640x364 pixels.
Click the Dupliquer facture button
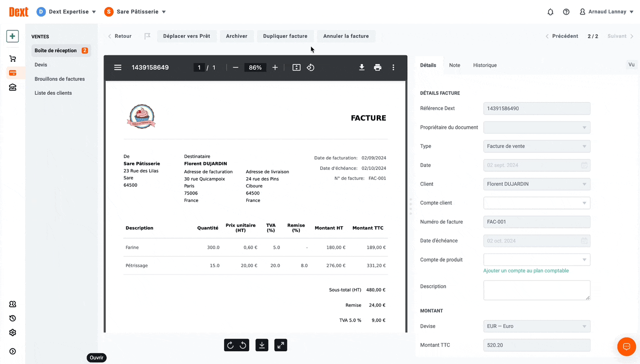[x=285, y=36]
